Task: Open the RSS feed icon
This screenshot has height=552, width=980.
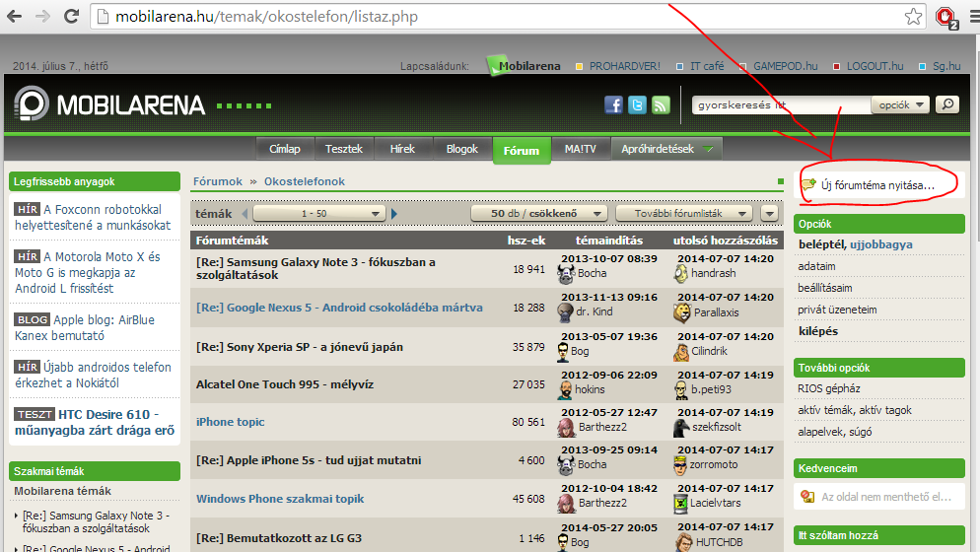Action: 661,104
